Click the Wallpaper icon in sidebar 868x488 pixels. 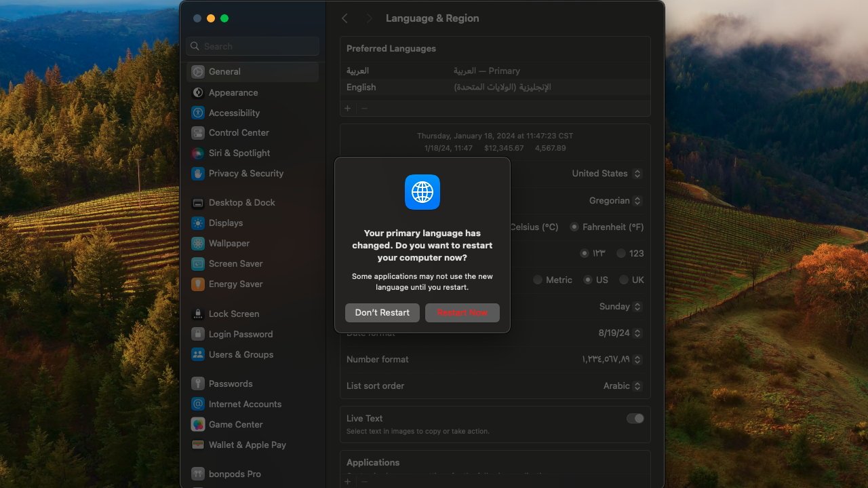198,244
